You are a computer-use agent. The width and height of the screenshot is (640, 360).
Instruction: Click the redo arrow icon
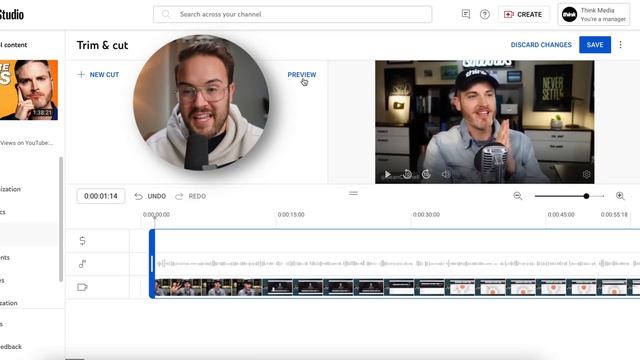pos(179,196)
